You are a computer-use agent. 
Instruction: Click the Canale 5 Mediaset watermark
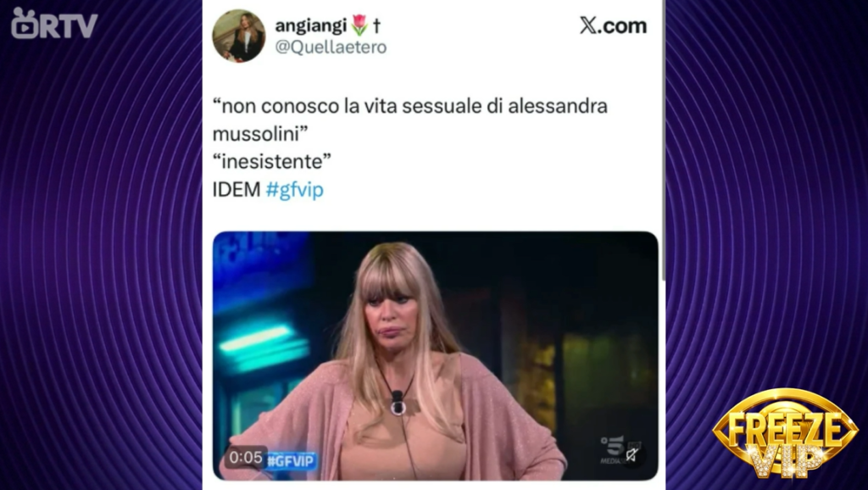coord(614,449)
